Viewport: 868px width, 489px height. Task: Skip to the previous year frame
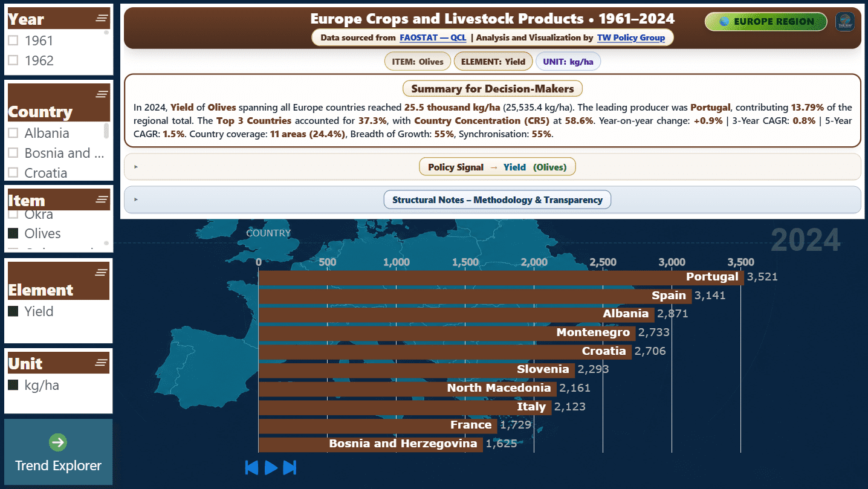click(251, 467)
